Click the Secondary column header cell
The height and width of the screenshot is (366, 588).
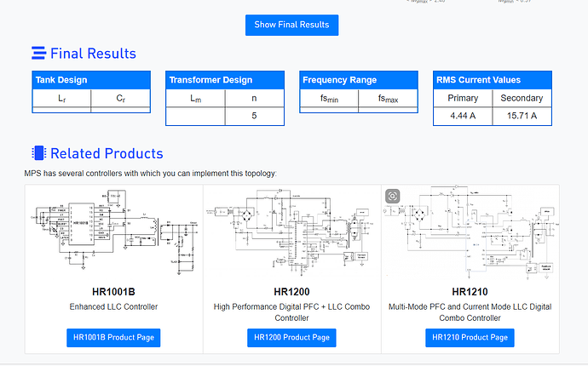click(522, 98)
